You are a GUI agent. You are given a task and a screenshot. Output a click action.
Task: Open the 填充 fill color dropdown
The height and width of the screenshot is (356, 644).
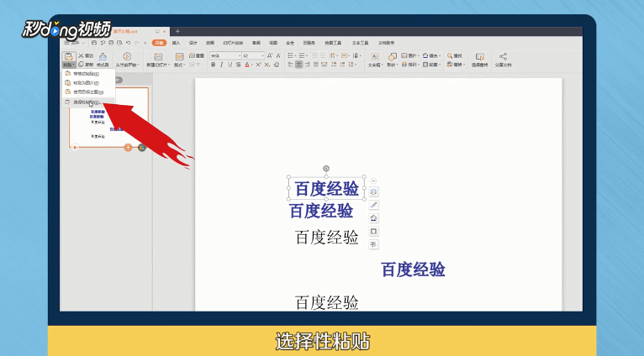tap(431, 55)
